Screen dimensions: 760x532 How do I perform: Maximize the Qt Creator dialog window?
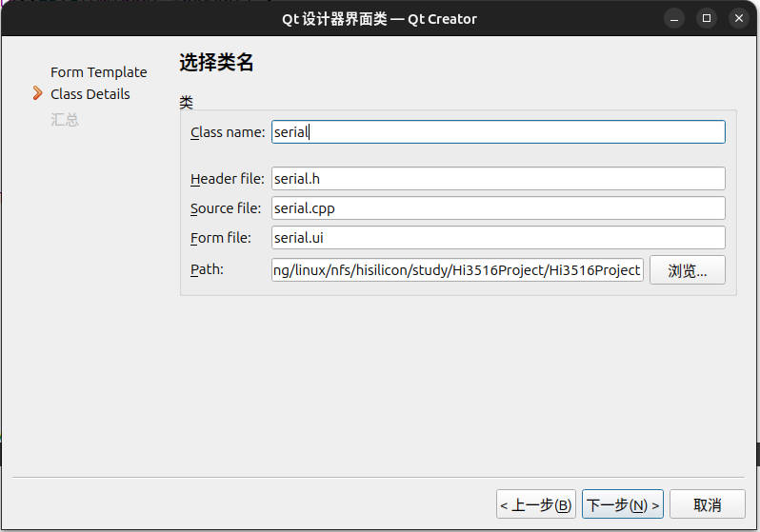(x=706, y=18)
